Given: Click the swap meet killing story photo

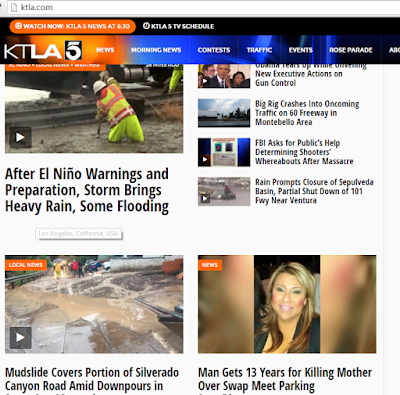Looking at the screenshot, I should [x=287, y=304].
